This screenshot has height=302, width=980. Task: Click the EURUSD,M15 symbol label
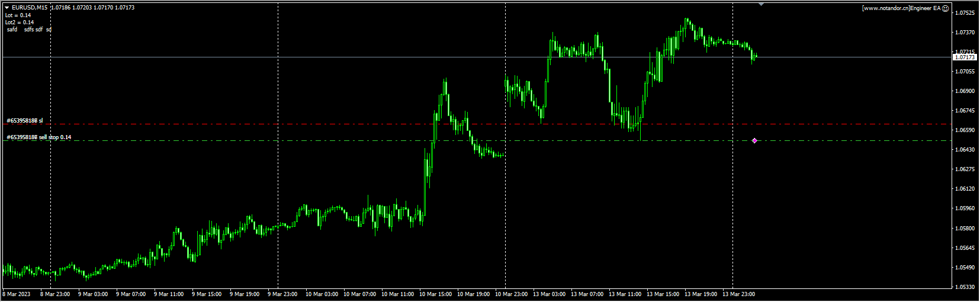[x=30, y=8]
